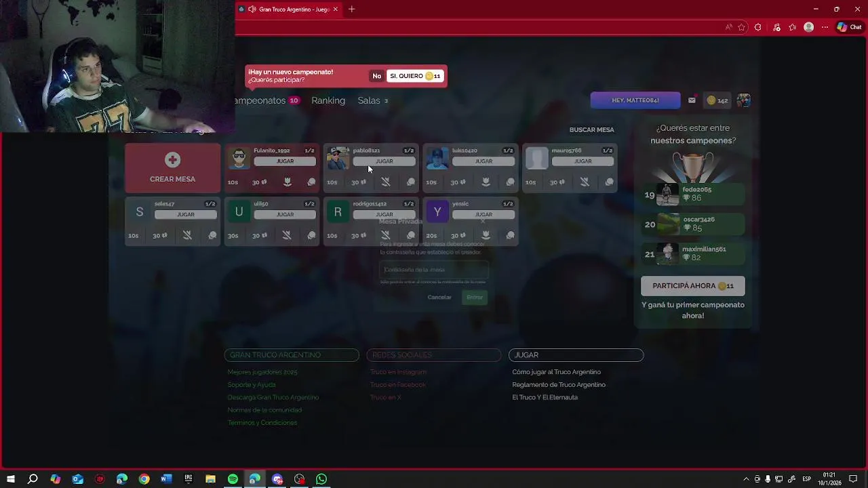Select maximilian561 in champions ranking
The height and width of the screenshot is (488, 868).
[693, 253]
